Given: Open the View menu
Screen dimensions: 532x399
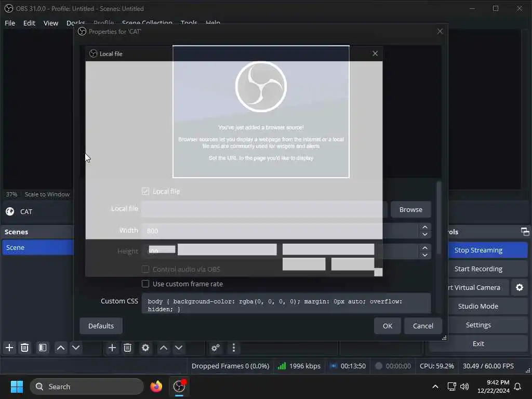Looking at the screenshot, I should tap(50, 23).
